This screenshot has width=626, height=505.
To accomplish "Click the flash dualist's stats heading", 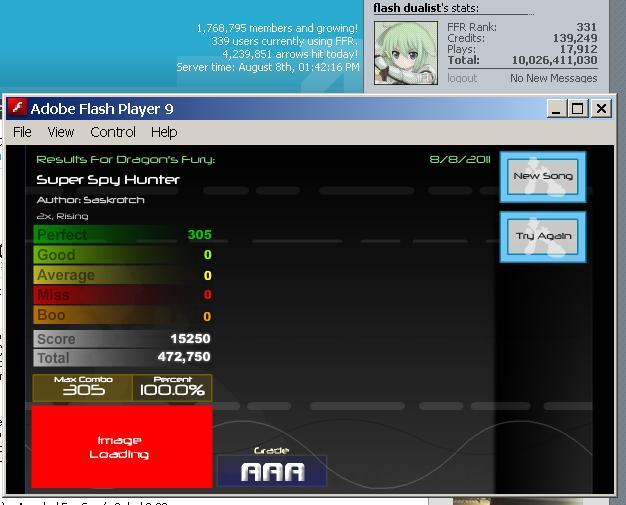I will point(426,8).
